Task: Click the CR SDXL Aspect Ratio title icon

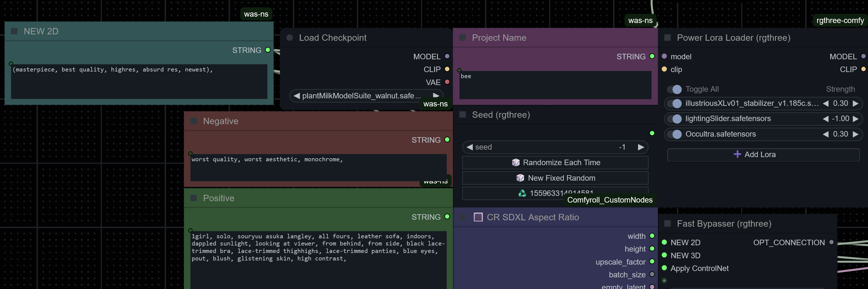Action: (x=478, y=217)
